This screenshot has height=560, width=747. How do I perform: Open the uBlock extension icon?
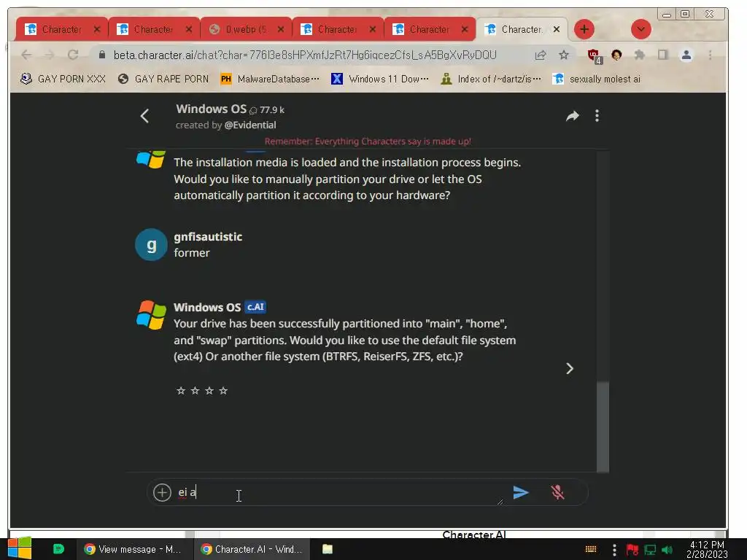[595, 55]
